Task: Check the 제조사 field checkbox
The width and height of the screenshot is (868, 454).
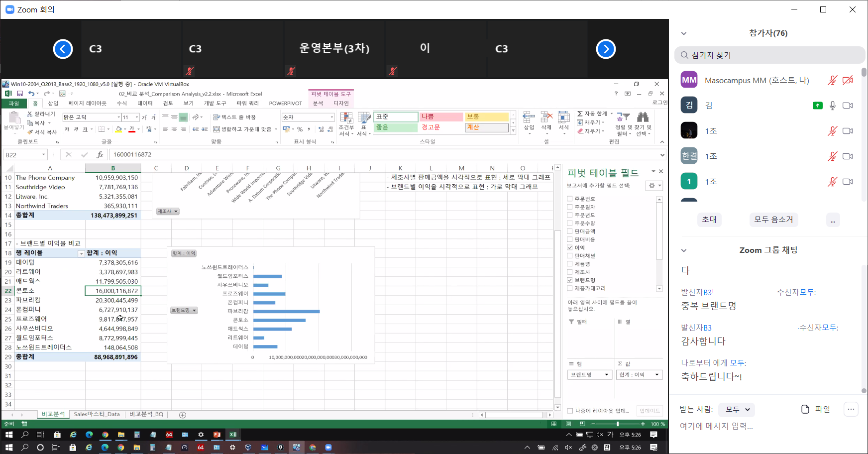Action: click(570, 272)
